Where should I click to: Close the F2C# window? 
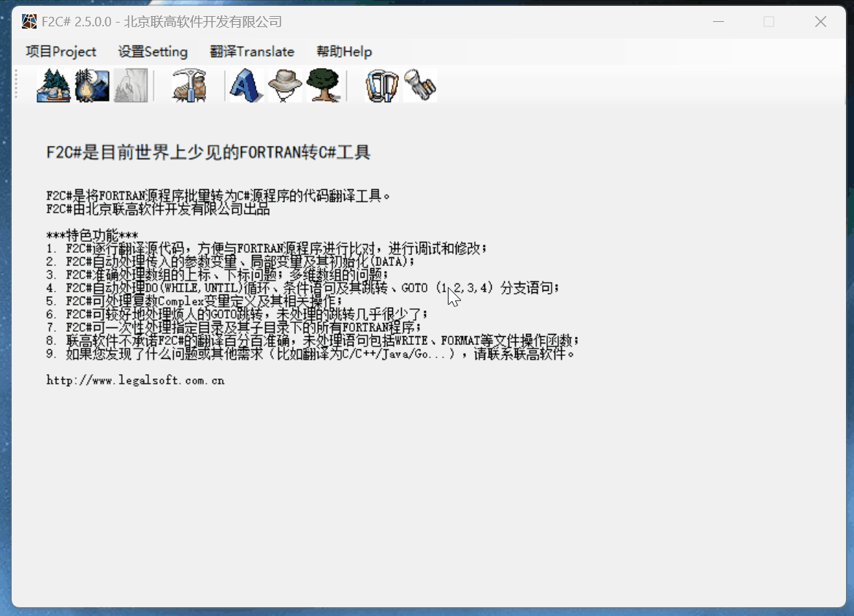[x=820, y=22]
